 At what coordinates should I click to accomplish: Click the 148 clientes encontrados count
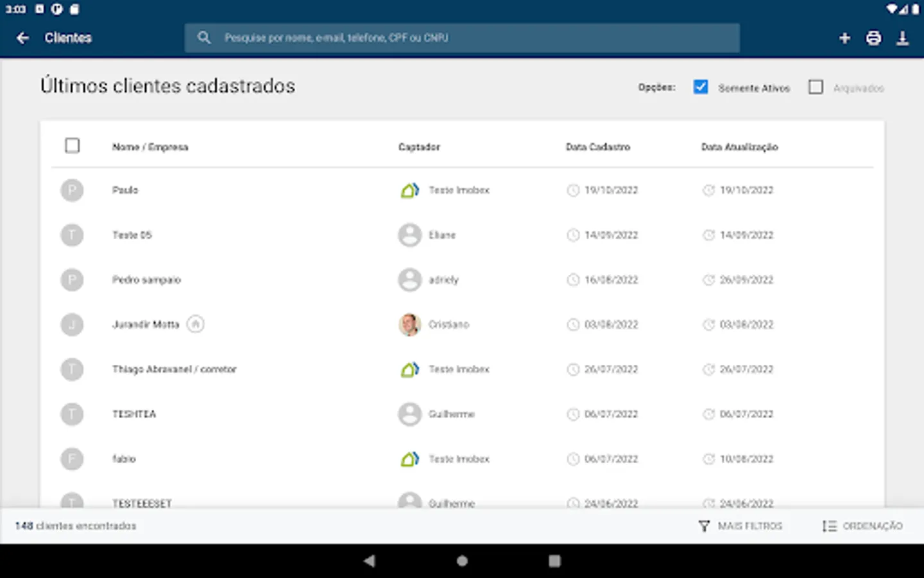coord(76,526)
